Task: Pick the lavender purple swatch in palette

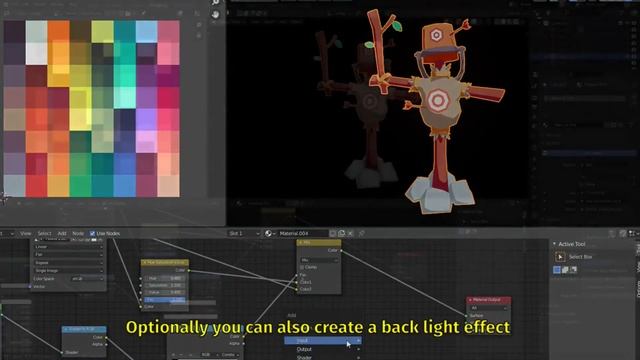Action: point(147,119)
